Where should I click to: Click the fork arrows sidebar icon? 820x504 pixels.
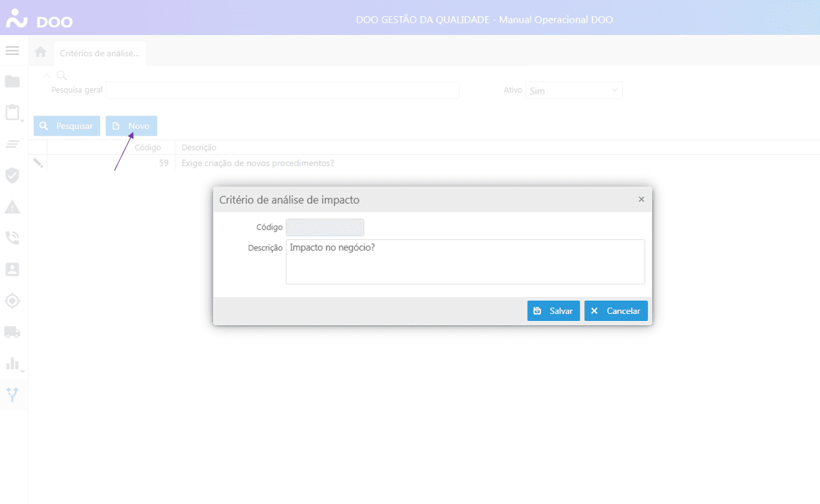[x=12, y=394]
